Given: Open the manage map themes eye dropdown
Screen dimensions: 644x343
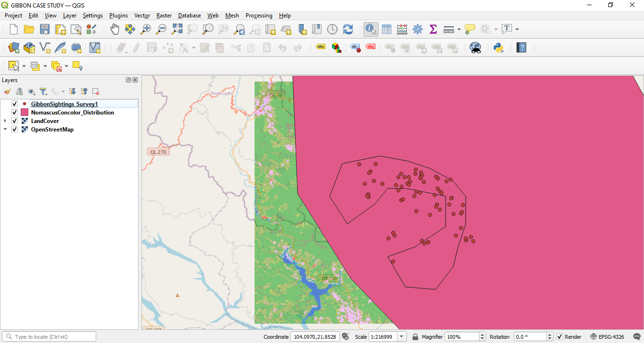Looking at the screenshot, I should click(x=32, y=91).
